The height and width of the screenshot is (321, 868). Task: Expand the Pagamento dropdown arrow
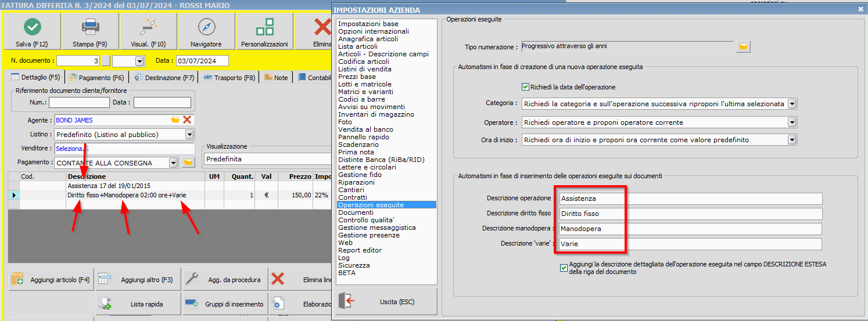[x=173, y=163]
